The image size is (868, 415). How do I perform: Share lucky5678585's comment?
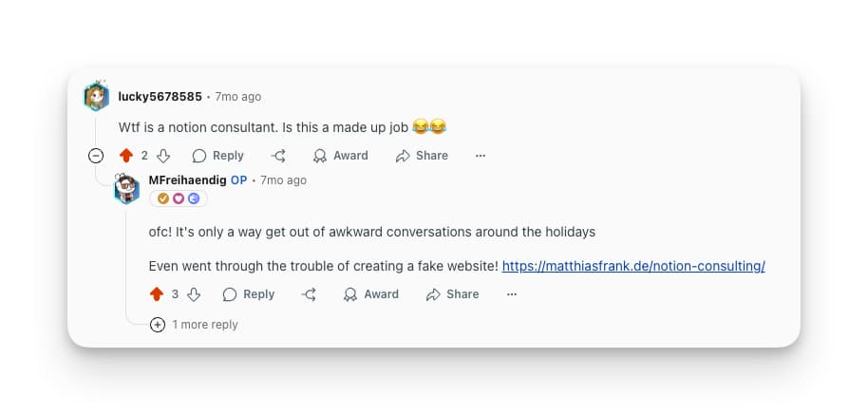tap(422, 156)
